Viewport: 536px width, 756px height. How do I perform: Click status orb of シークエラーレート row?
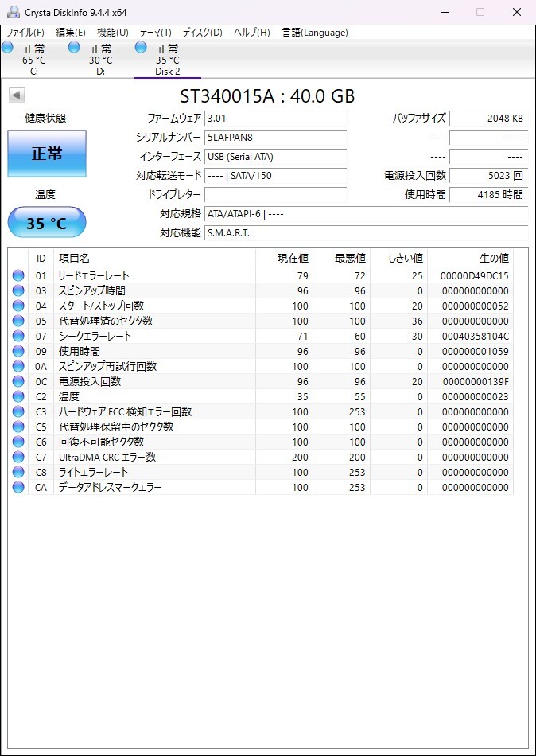[x=18, y=336]
